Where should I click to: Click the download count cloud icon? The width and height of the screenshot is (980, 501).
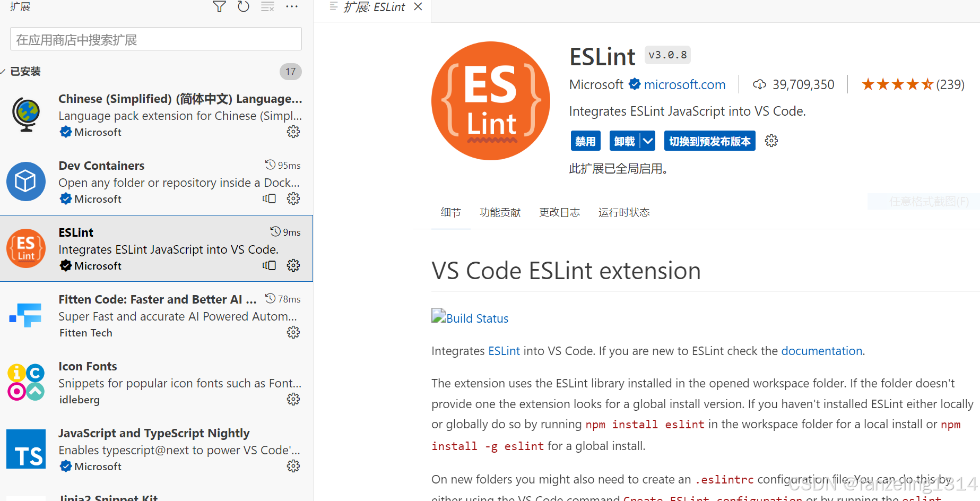click(x=759, y=84)
